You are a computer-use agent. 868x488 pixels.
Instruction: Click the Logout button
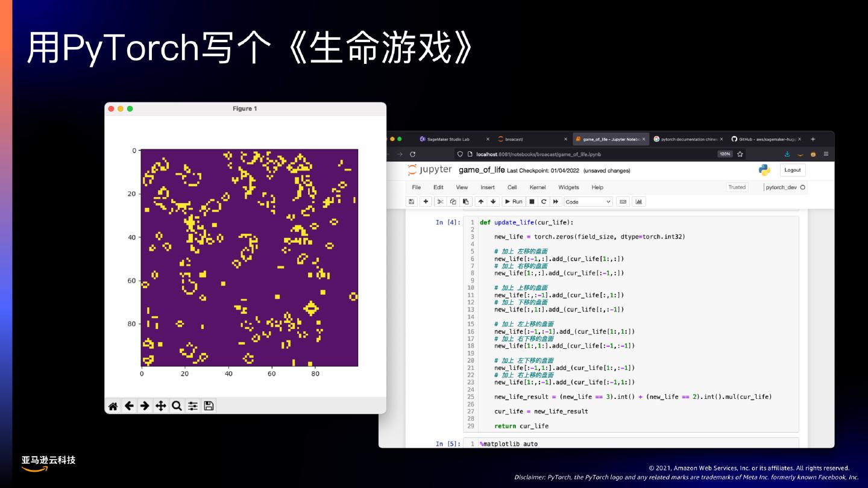[793, 170]
